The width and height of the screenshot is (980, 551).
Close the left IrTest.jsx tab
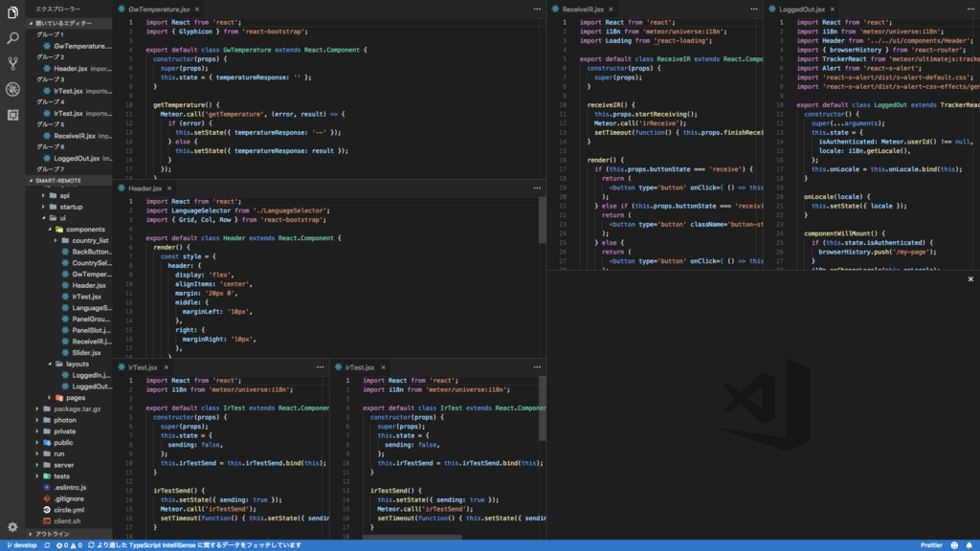(x=167, y=367)
